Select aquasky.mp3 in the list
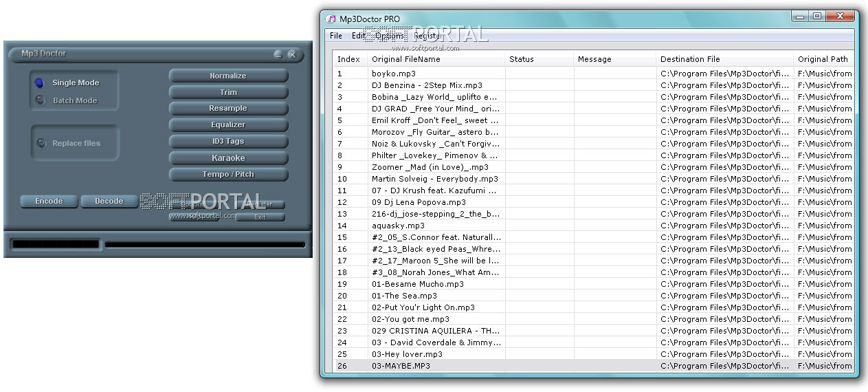The height and width of the screenshot is (392, 868). [x=593, y=226]
